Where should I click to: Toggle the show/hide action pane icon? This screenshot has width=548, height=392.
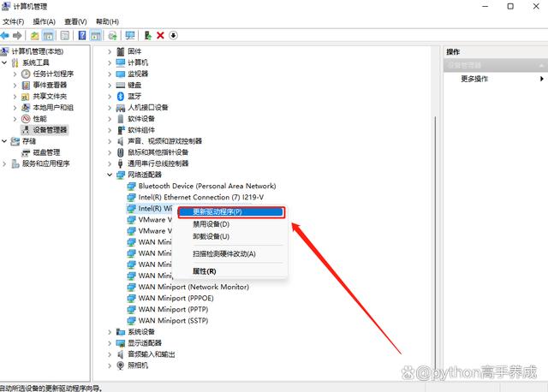(x=95, y=35)
